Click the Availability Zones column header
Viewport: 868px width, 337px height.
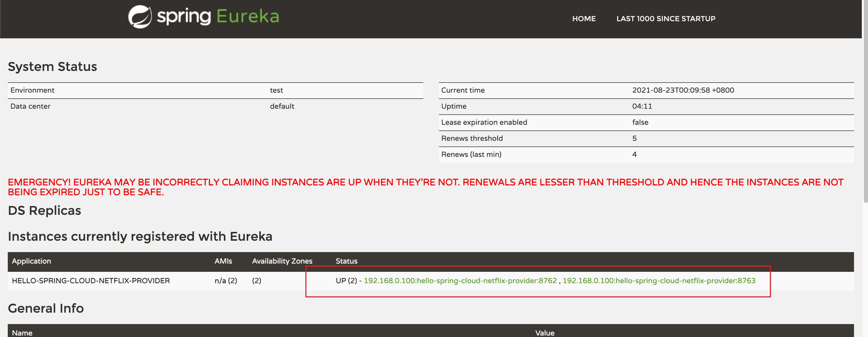[x=282, y=261]
